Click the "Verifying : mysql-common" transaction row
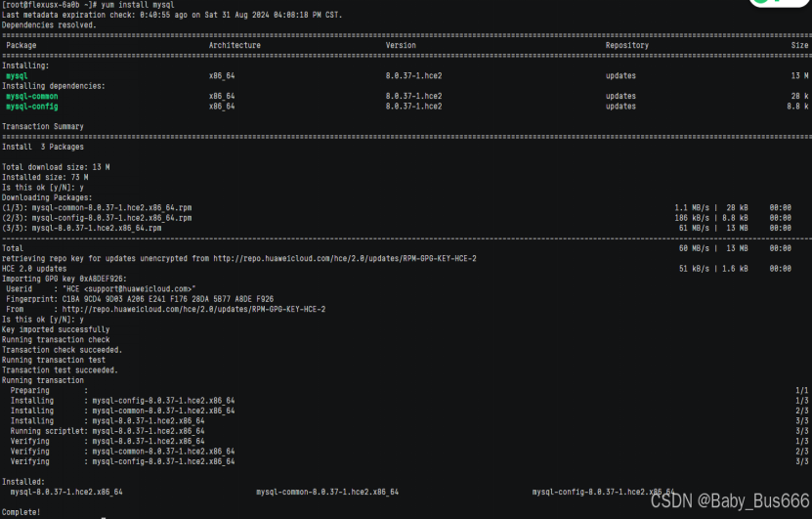The height and width of the screenshot is (519, 812). click(409, 452)
